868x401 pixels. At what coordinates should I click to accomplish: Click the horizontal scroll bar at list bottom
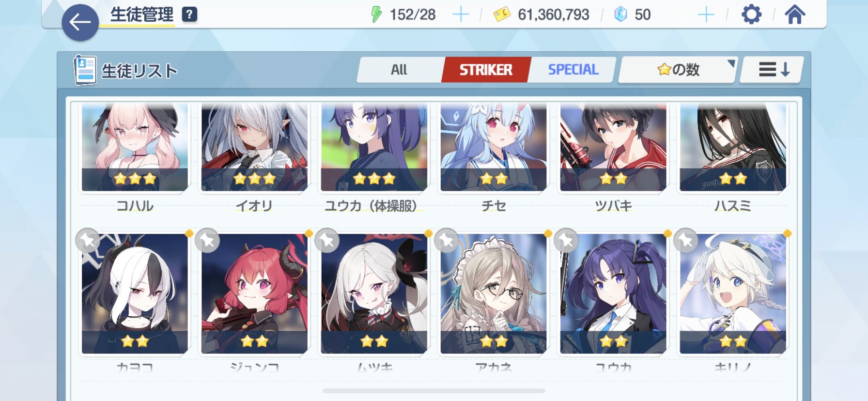[x=434, y=390]
